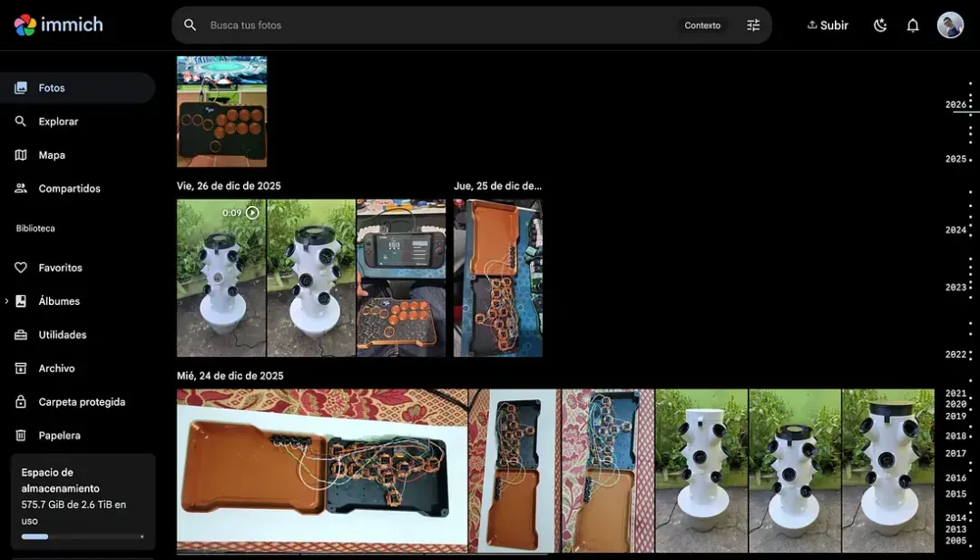The width and height of the screenshot is (980, 560).
Task: Open search filter options icon
Action: pyautogui.click(x=753, y=25)
